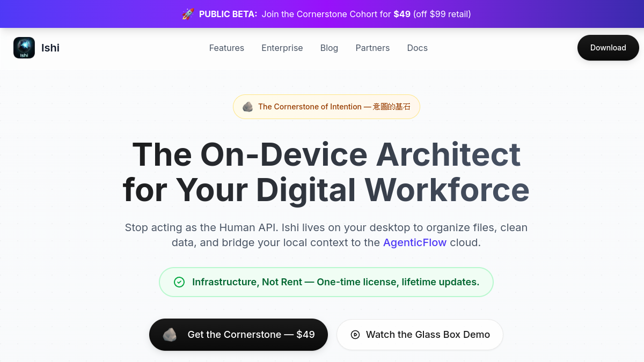Viewport: 644px width, 362px height.
Task: Watch the Glass Box Demo
Action: (420, 335)
